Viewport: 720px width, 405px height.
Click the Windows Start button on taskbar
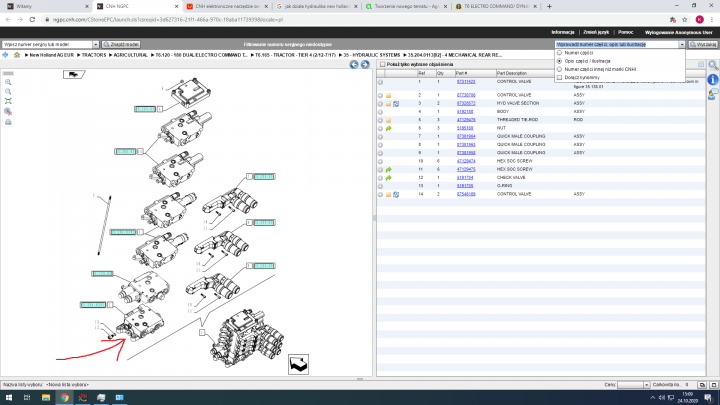coord(8,397)
